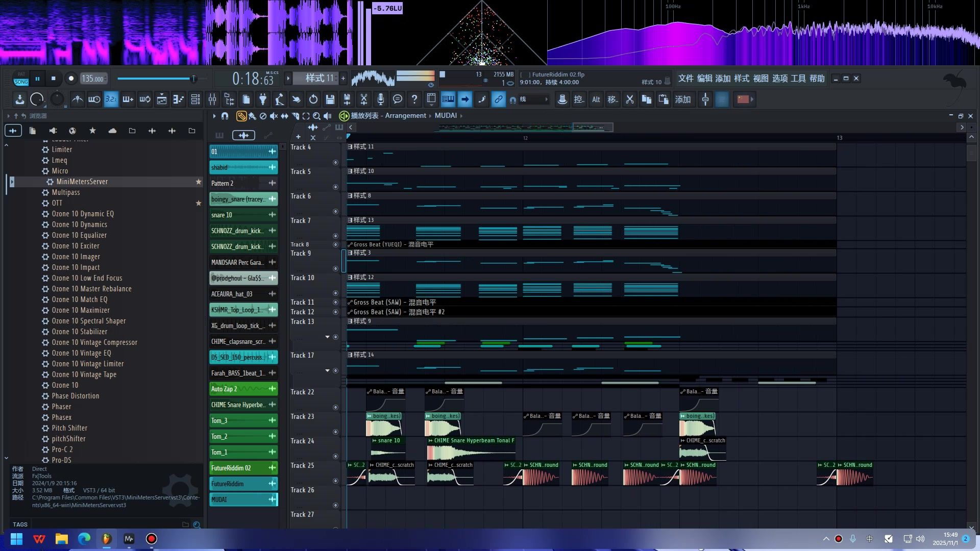The height and width of the screenshot is (551, 980).
Task: Open the playlist options menu arrow
Action: point(214,116)
